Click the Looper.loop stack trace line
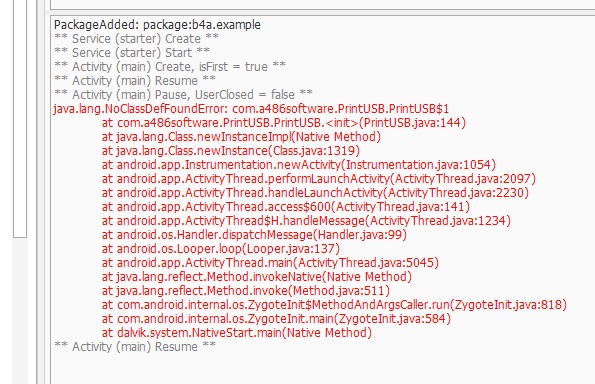The width and height of the screenshot is (595, 384). point(220,249)
